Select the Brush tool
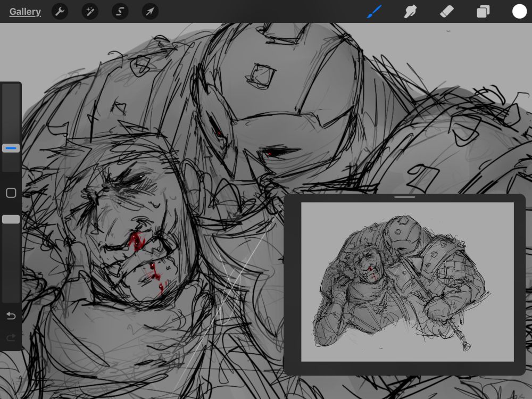This screenshot has height=399, width=532. [x=375, y=12]
